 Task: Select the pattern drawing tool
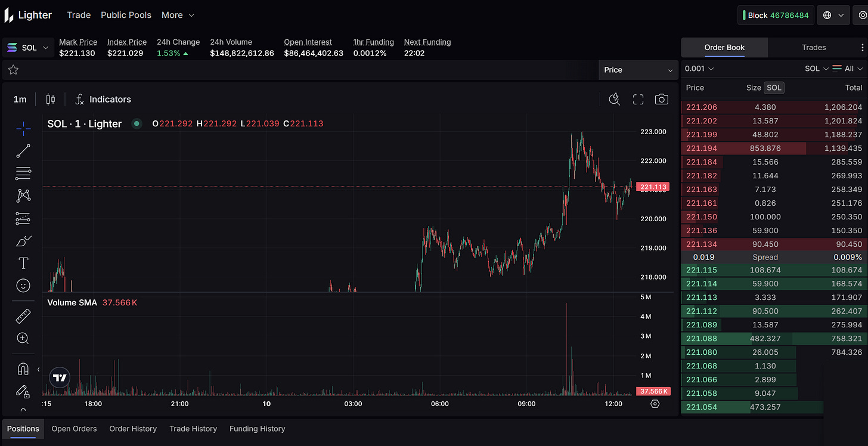[x=23, y=196]
